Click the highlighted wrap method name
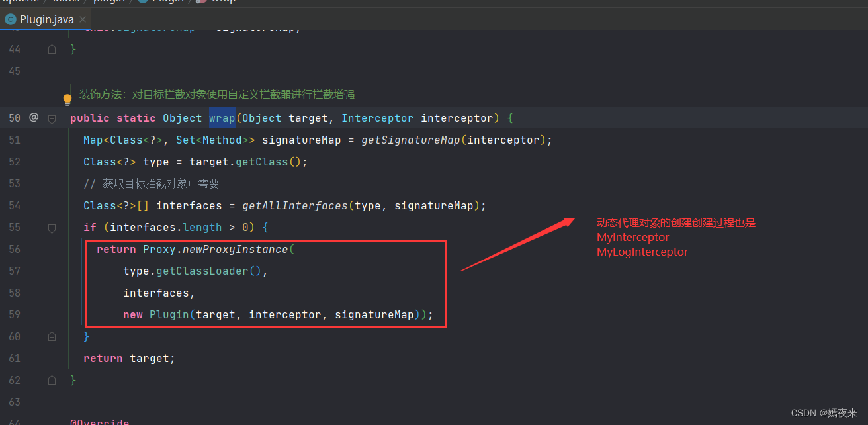This screenshot has height=425, width=868. [x=222, y=118]
